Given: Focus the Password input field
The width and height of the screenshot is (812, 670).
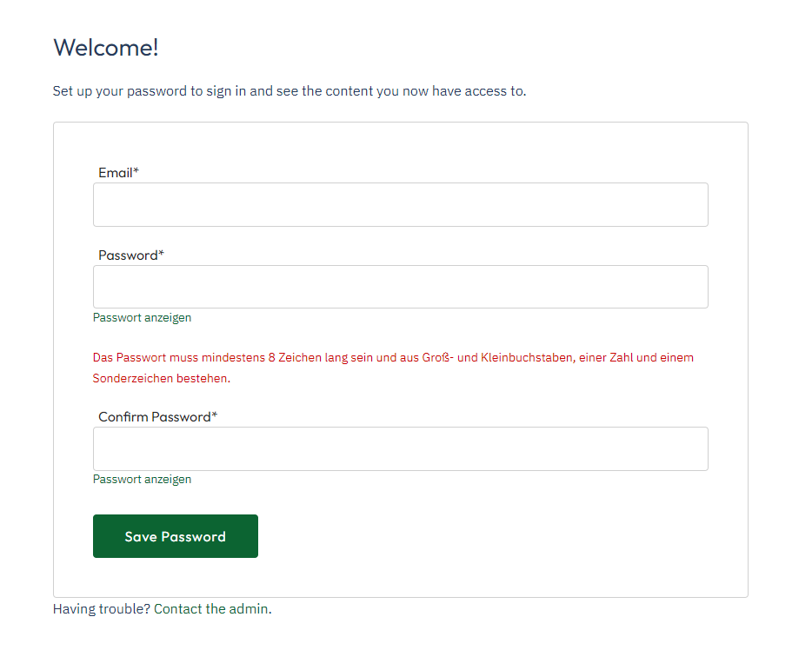Looking at the screenshot, I should [x=400, y=286].
